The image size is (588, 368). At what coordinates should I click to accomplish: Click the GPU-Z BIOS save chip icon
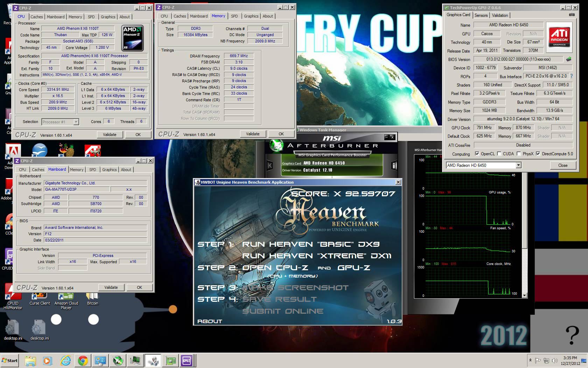[569, 59]
